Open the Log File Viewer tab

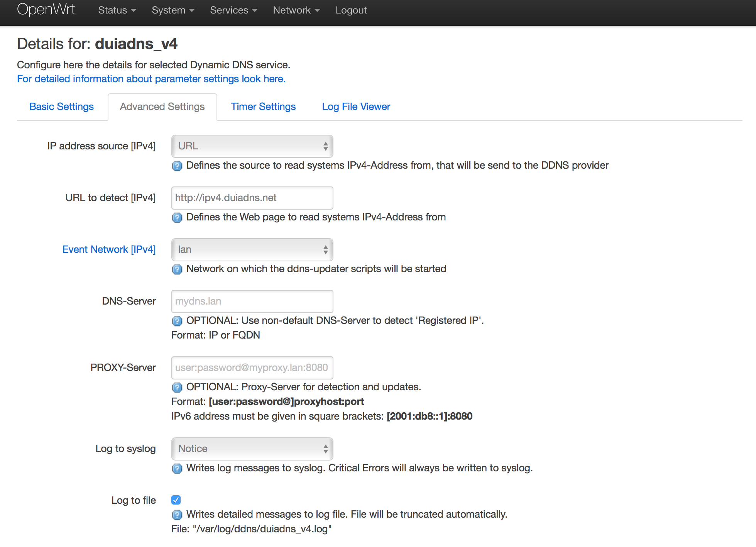pos(356,107)
